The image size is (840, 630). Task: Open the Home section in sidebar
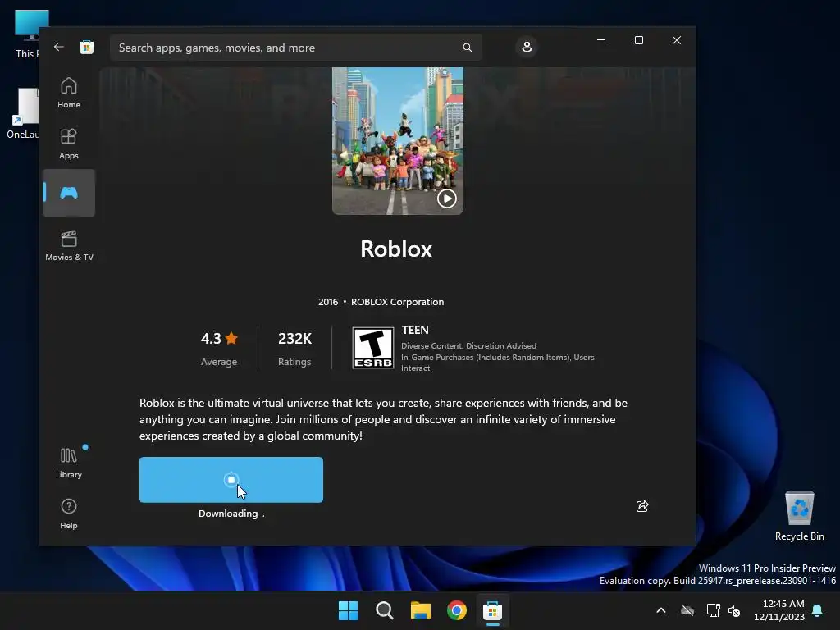[x=69, y=93]
